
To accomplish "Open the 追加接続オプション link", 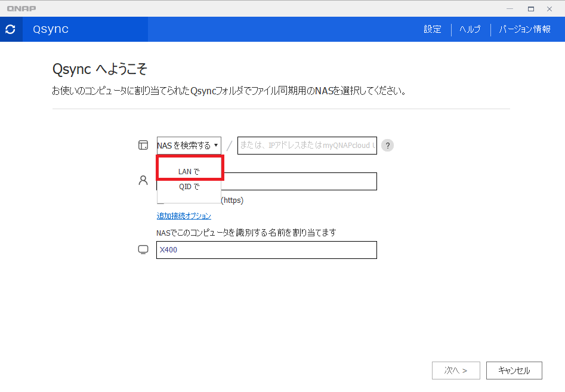I will click(184, 216).
